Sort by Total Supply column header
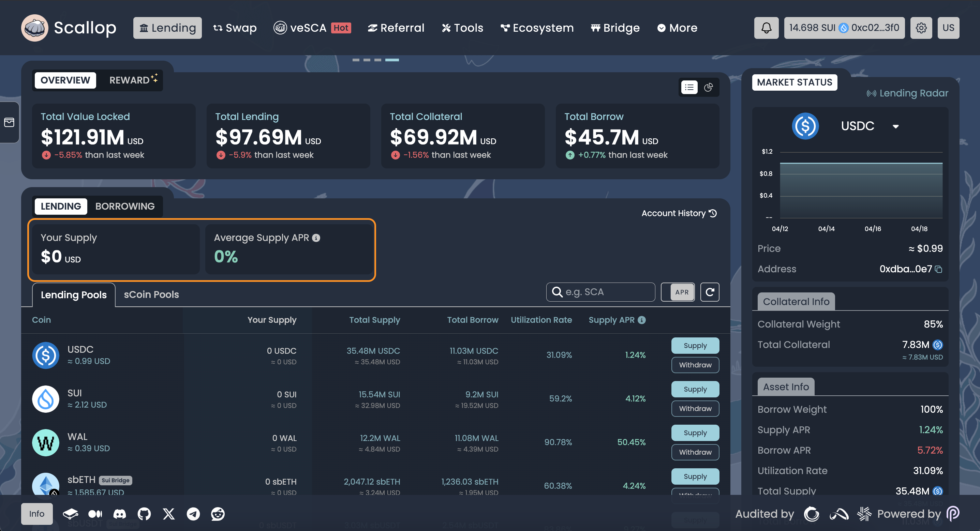The height and width of the screenshot is (531, 980). [374, 320]
